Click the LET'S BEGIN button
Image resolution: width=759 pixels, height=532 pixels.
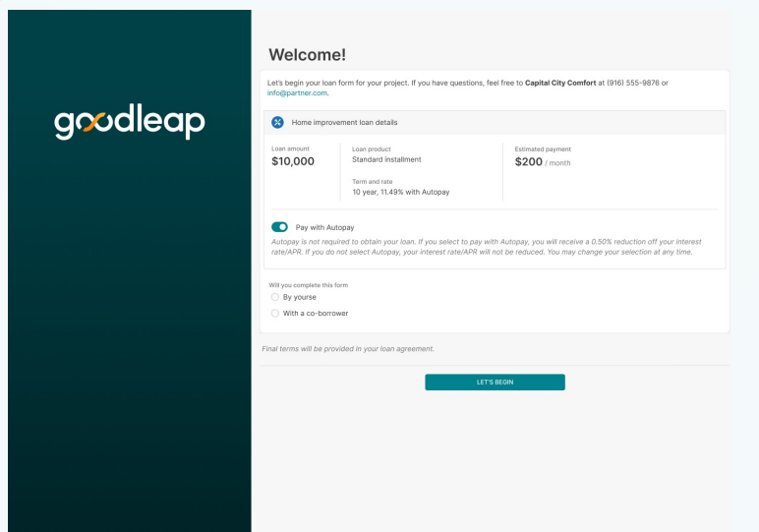tap(495, 382)
